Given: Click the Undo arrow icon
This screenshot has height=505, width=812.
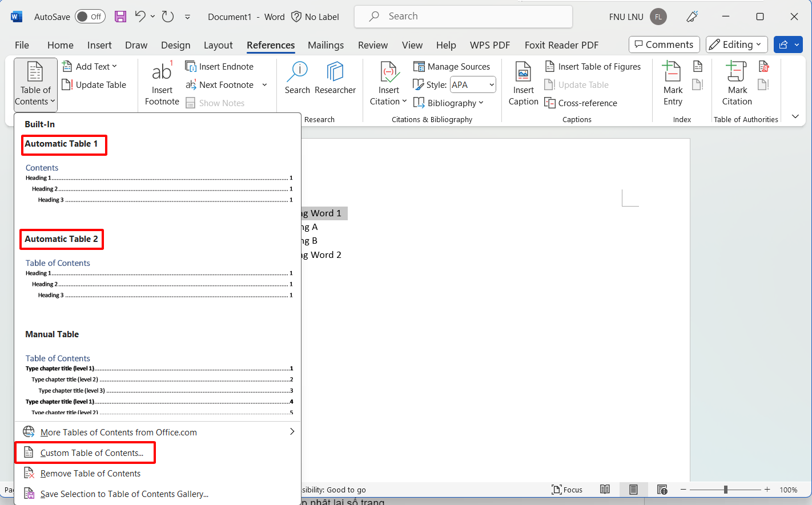Looking at the screenshot, I should coord(140,17).
